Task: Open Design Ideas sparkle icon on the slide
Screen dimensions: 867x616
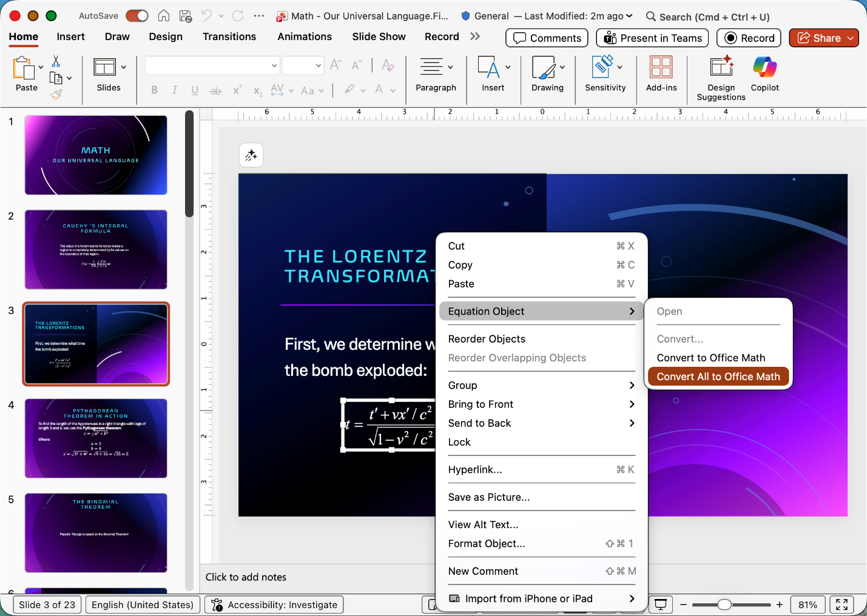Action: (251, 155)
